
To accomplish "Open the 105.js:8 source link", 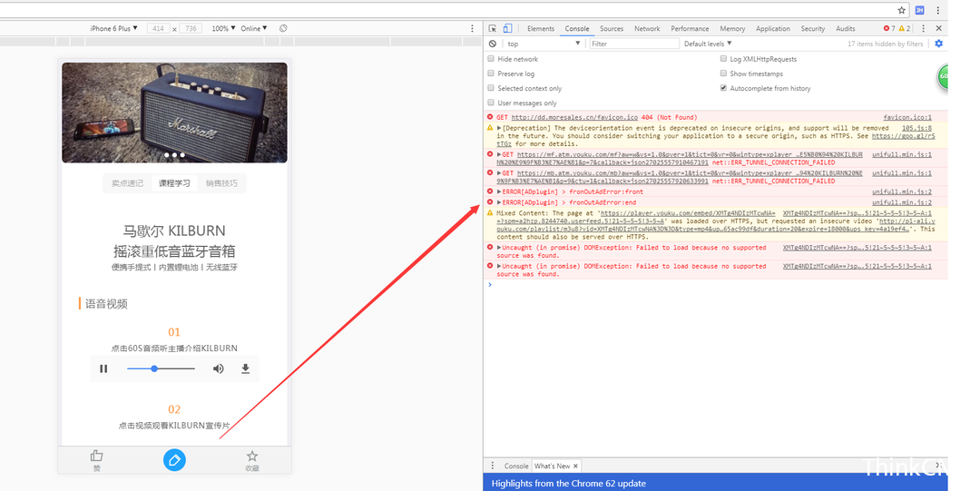I will tap(916, 128).
